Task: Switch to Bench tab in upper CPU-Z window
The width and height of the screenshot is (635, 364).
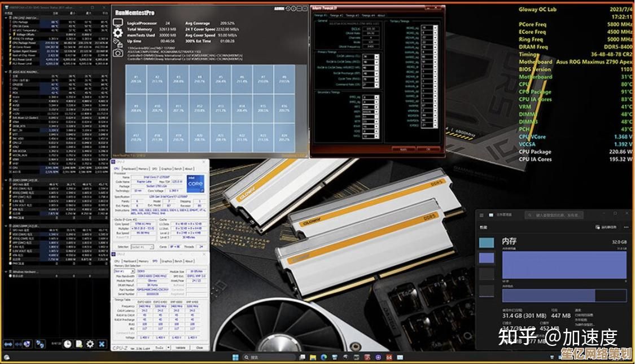Action: (178, 169)
